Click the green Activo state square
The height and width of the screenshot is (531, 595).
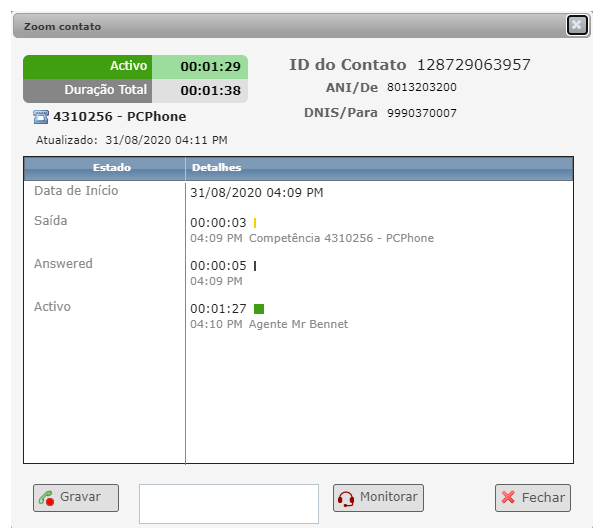259,309
